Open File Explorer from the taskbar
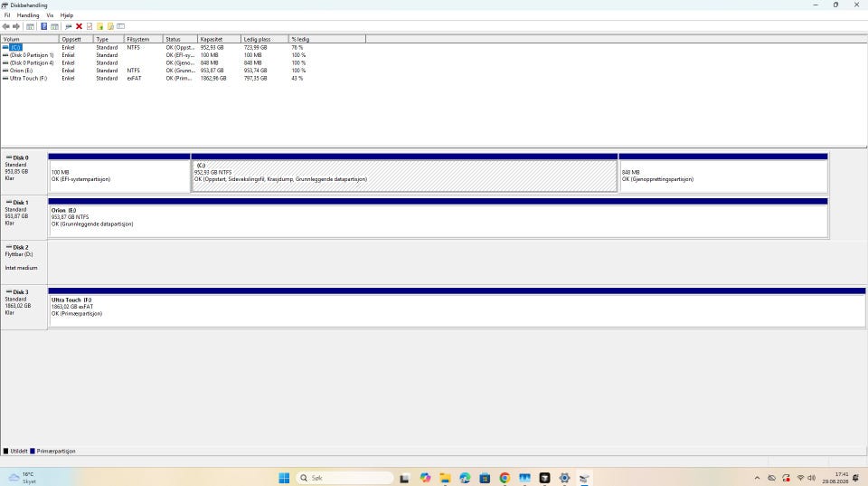This screenshot has height=486, width=868. (x=445, y=478)
